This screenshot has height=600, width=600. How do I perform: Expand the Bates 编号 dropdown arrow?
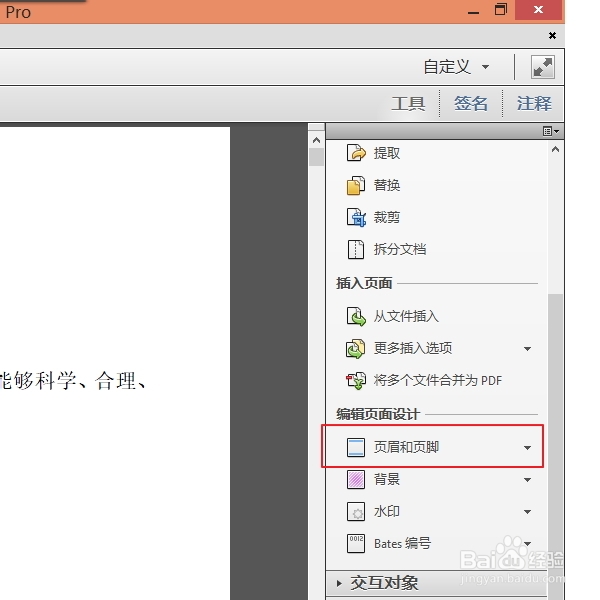click(527, 544)
